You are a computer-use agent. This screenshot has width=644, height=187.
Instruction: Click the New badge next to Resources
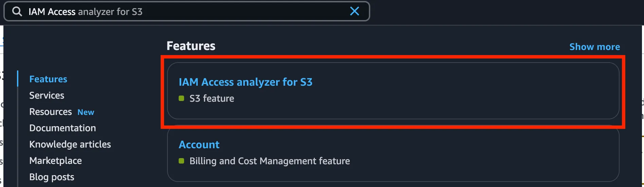86,112
